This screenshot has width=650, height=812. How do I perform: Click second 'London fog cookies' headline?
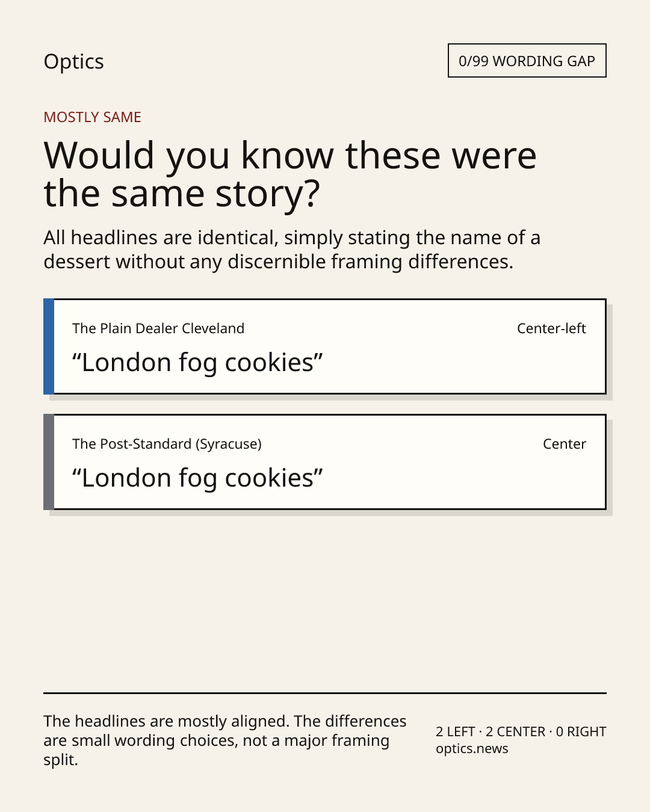197,478
